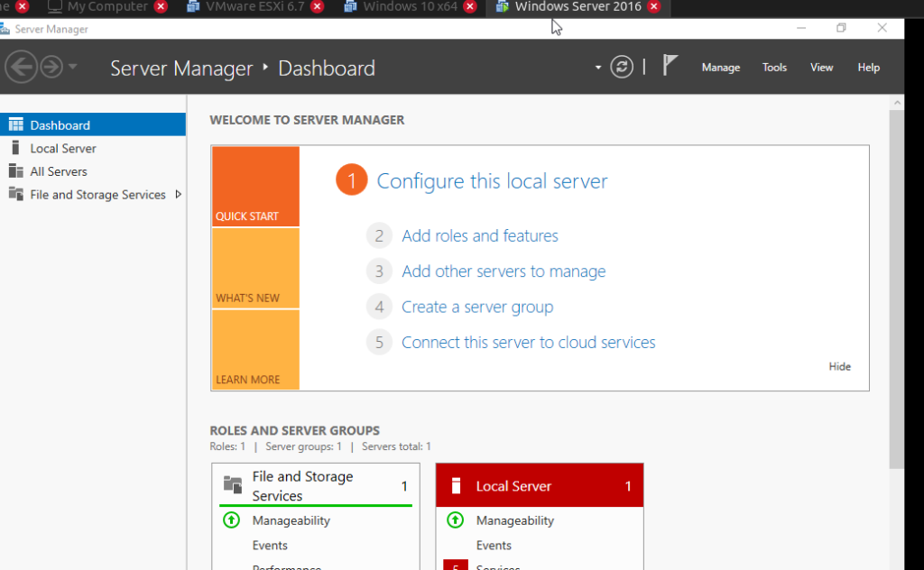Click Server Manager breadcrumb text
924x570 pixels.
181,69
